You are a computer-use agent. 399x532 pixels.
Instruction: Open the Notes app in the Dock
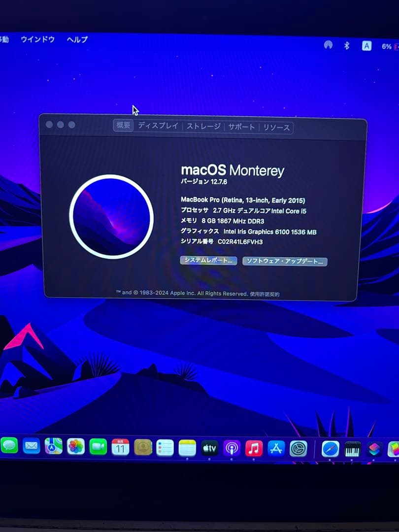pos(187,448)
